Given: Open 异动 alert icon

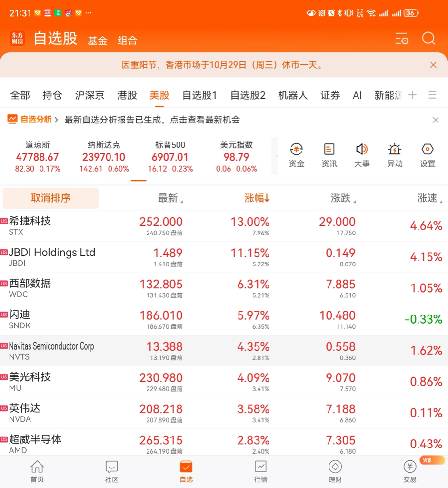Looking at the screenshot, I should pos(395,156).
